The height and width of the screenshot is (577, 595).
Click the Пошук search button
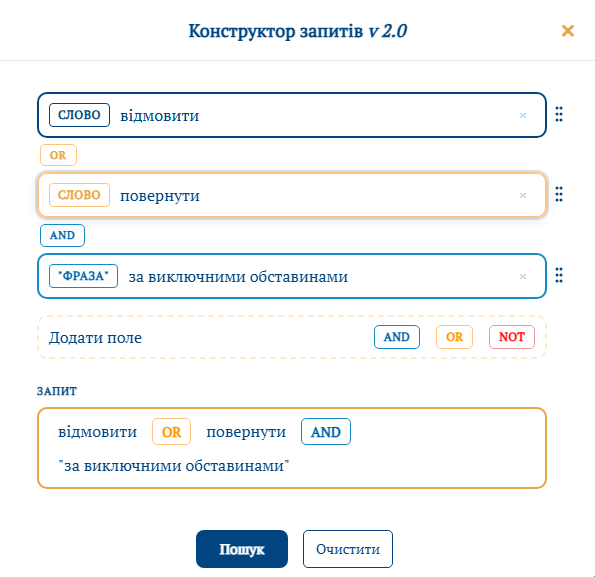[242, 549]
